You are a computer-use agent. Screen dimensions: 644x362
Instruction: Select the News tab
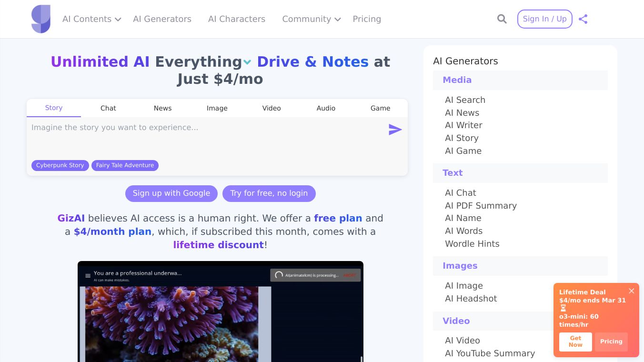click(x=162, y=108)
